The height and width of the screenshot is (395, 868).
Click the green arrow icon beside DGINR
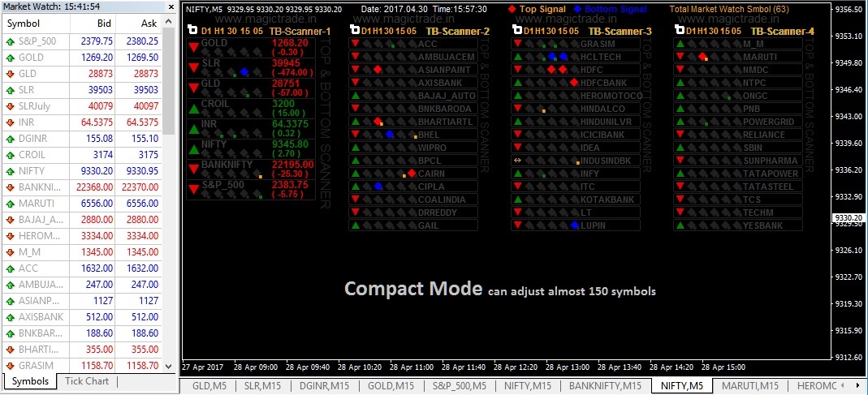click(11, 139)
